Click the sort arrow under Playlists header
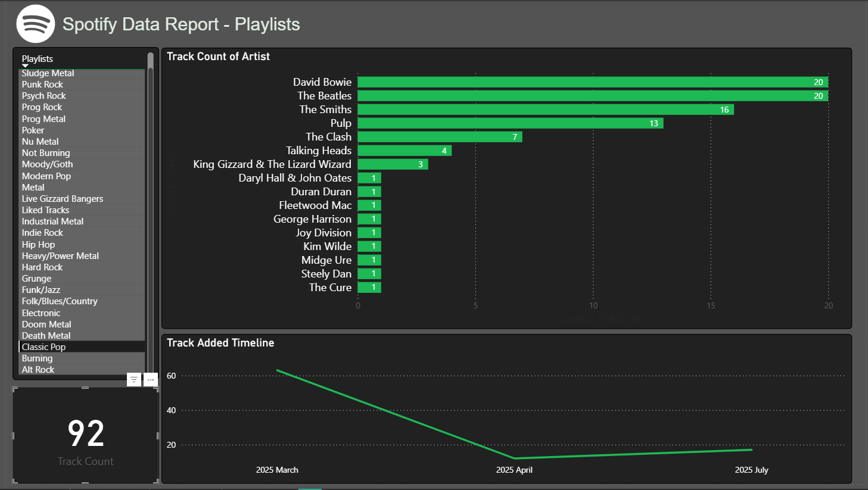Image resolution: width=868 pixels, height=490 pixels. [x=25, y=66]
